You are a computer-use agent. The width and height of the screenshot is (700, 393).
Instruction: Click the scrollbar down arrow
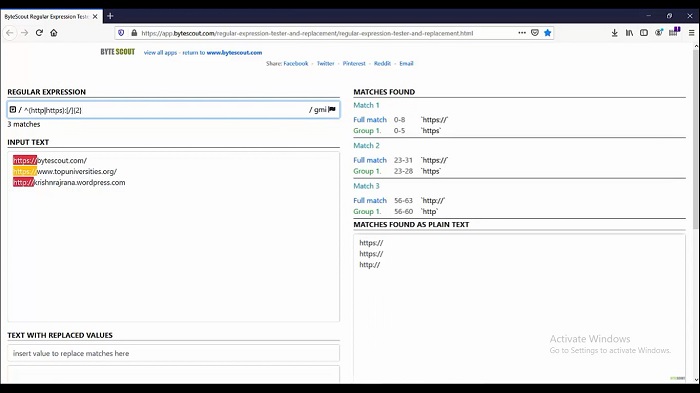click(696, 380)
